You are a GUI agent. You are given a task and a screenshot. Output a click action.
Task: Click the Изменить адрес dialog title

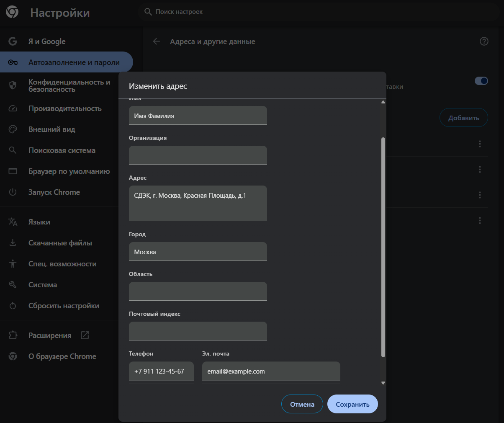(x=158, y=86)
